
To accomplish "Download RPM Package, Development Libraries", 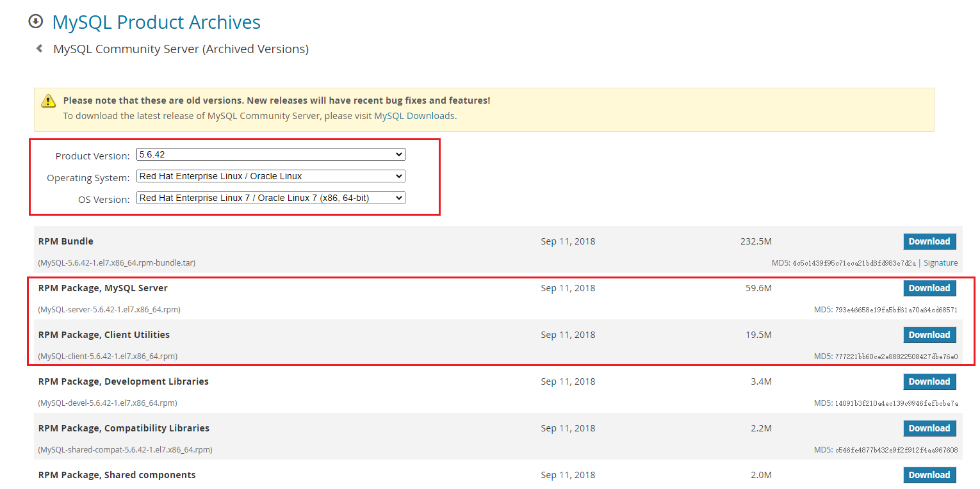I will pos(929,381).
